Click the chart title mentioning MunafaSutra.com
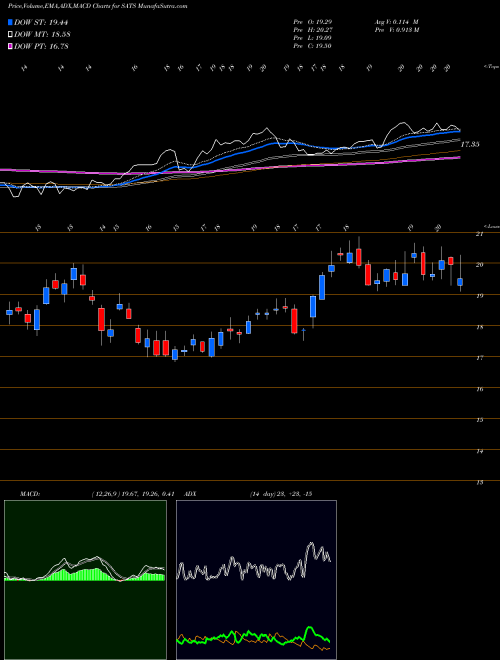The width and height of the screenshot is (500, 660). click(98, 6)
